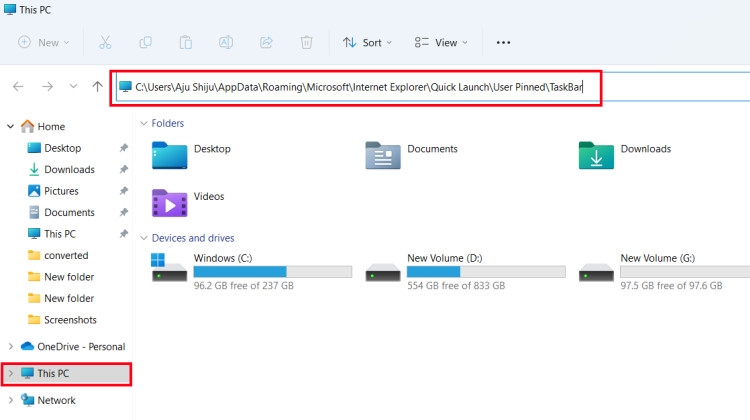Open the Documents folder icon
750x420 pixels.
(383, 155)
